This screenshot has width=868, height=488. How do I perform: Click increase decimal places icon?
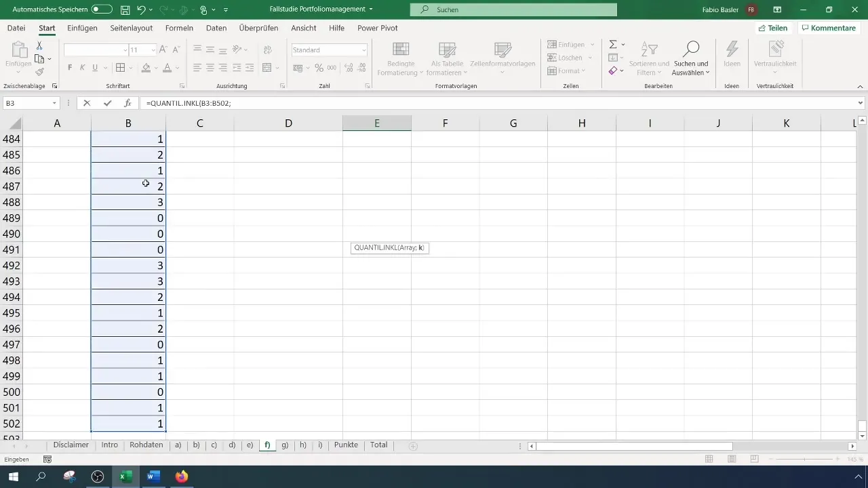click(x=349, y=68)
